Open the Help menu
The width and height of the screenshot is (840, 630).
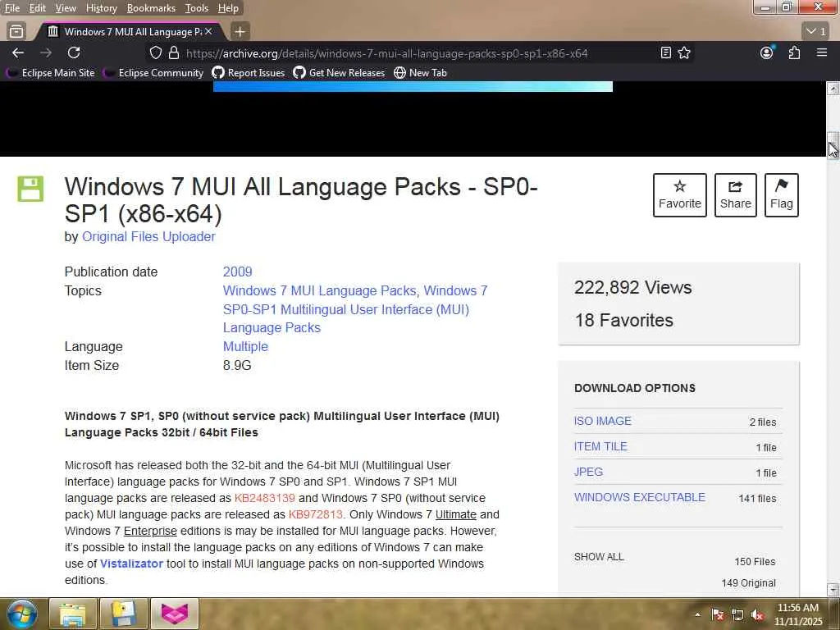[x=228, y=8]
